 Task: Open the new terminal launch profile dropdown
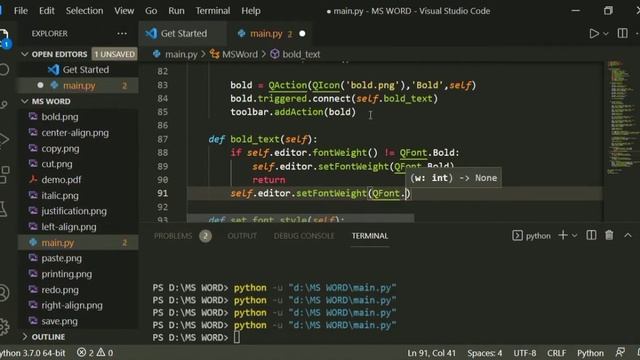[x=574, y=236]
